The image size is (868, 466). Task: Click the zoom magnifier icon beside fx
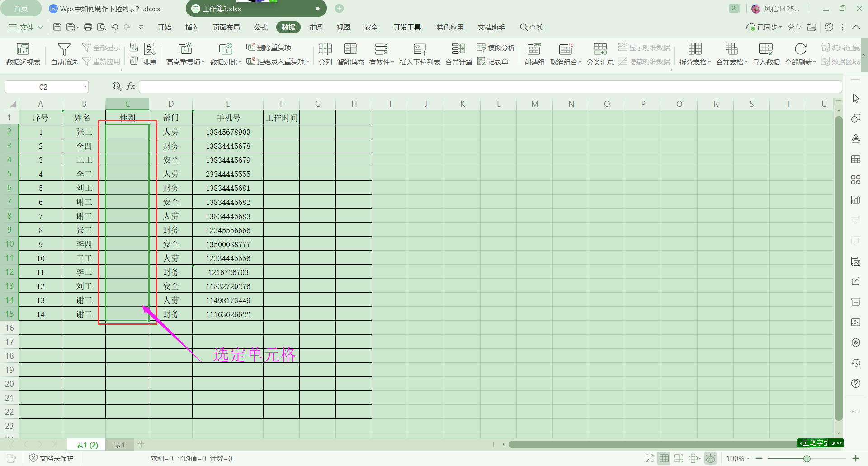point(117,86)
